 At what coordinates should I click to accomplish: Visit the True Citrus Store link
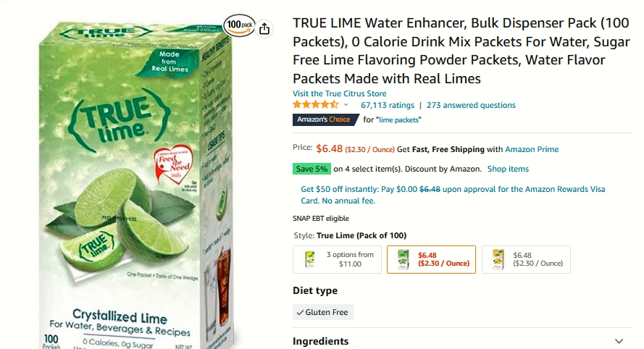point(340,93)
